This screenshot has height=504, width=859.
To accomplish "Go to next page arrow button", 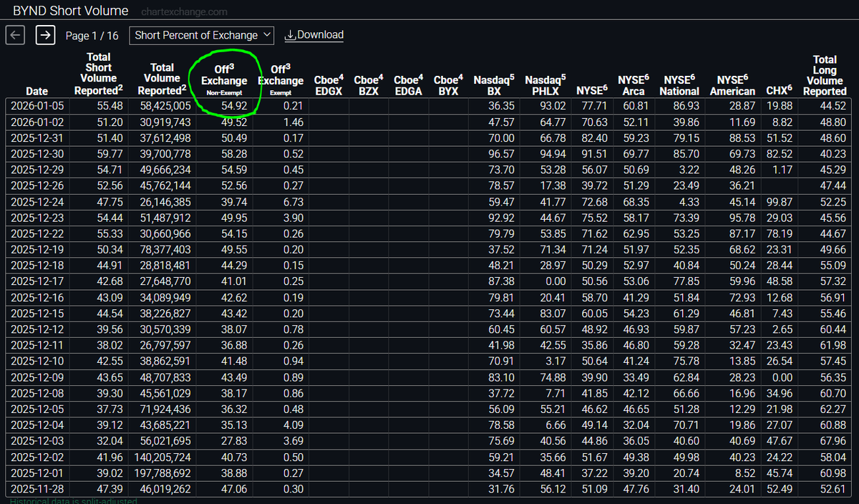I will pyautogui.click(x=45, y=35).
